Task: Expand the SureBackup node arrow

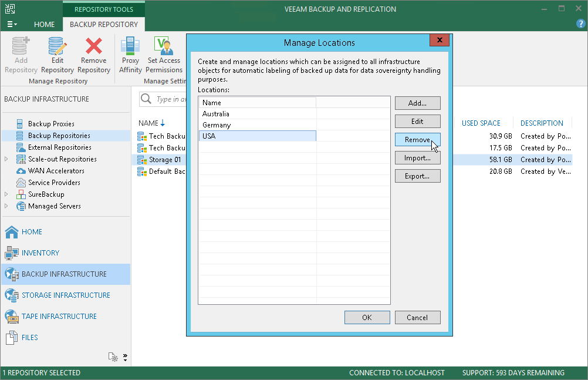Action: [x=6, y=194]
